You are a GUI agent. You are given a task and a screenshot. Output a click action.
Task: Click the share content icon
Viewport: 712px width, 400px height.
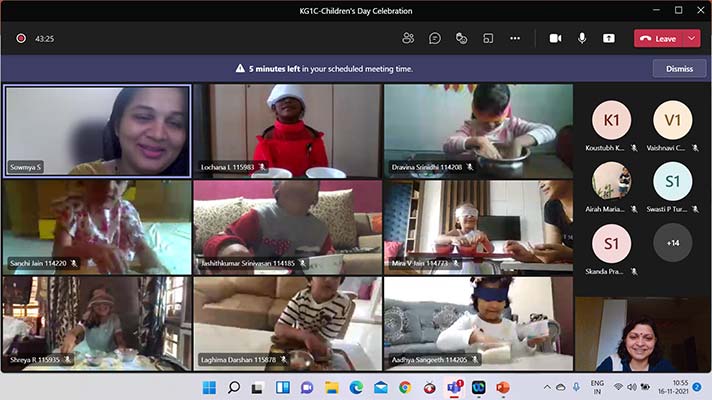coord(608,38)
